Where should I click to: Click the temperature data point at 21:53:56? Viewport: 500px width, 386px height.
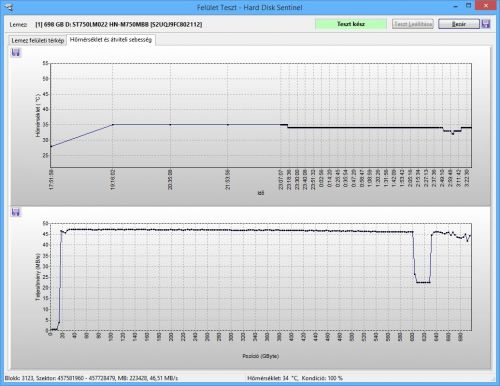tap(228, 125)
